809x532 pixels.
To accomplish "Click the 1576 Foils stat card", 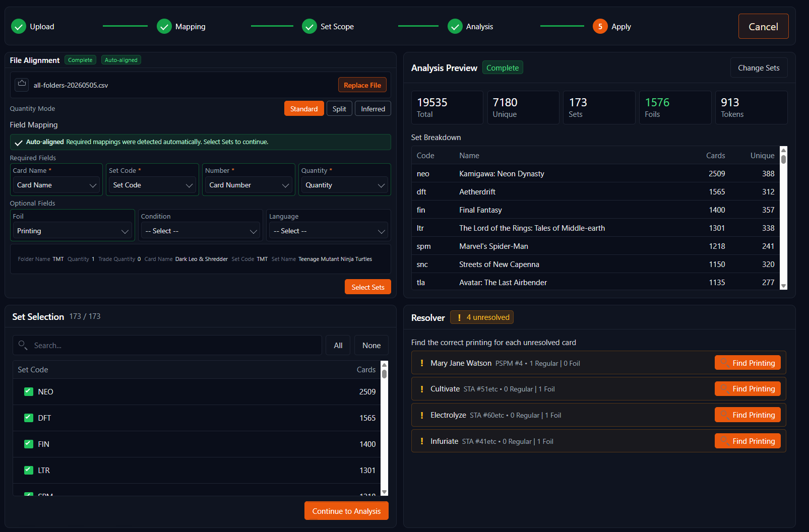I will (675, 107).
